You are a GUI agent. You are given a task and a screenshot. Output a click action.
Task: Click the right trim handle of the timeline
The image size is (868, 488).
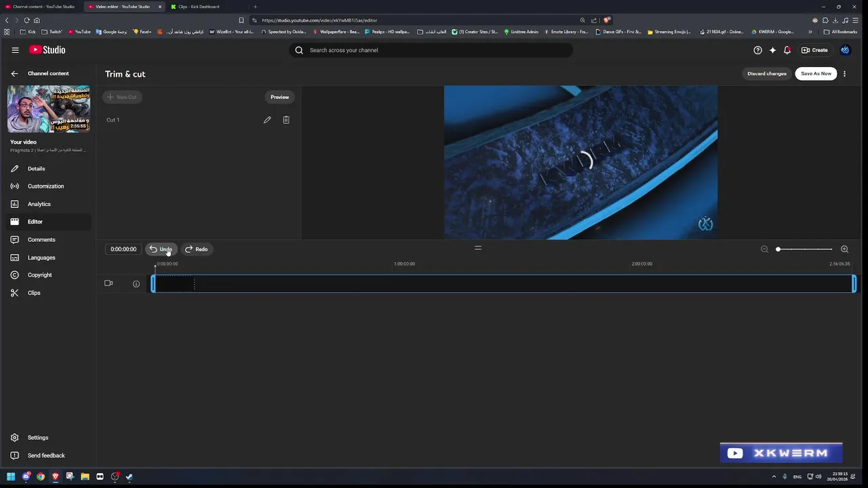854,284
